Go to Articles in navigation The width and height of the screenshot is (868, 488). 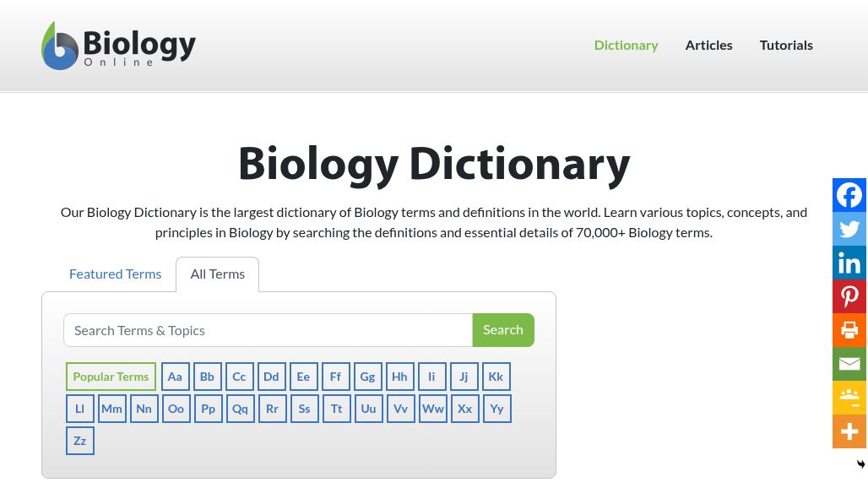click(708, 45)
